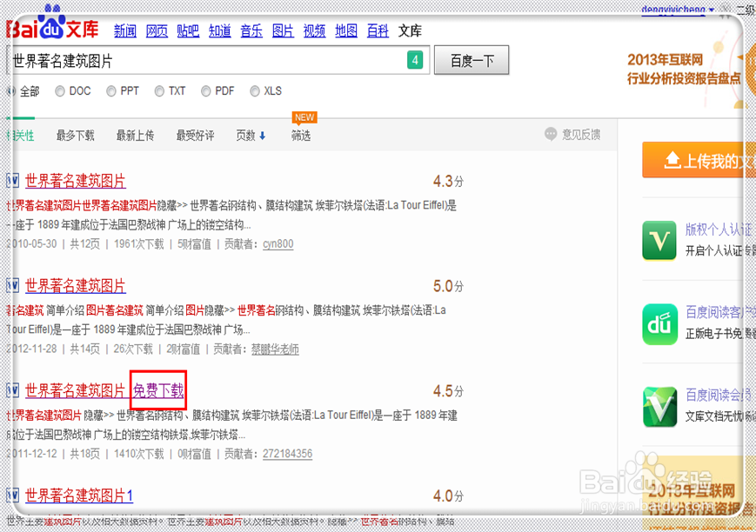Image resolution: width=756 pixels, height=532 pixels.
Task: Switch to the 最多下载 sorting tab
Action: coord(75,136)
